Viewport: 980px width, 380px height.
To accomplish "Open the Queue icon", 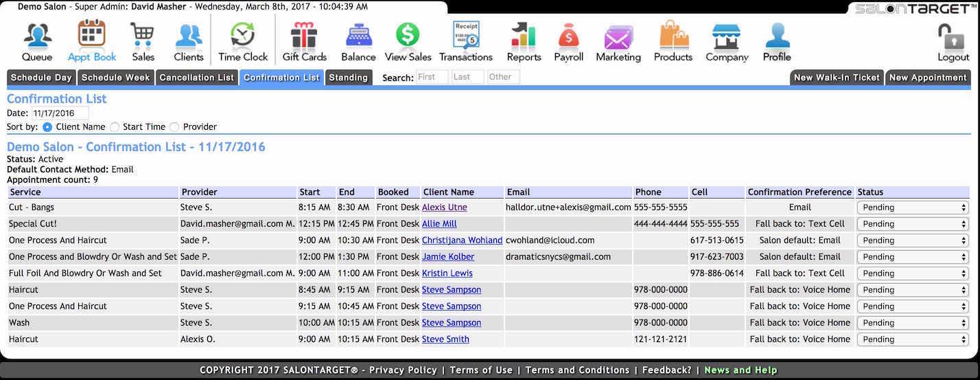I will (37, 36).
